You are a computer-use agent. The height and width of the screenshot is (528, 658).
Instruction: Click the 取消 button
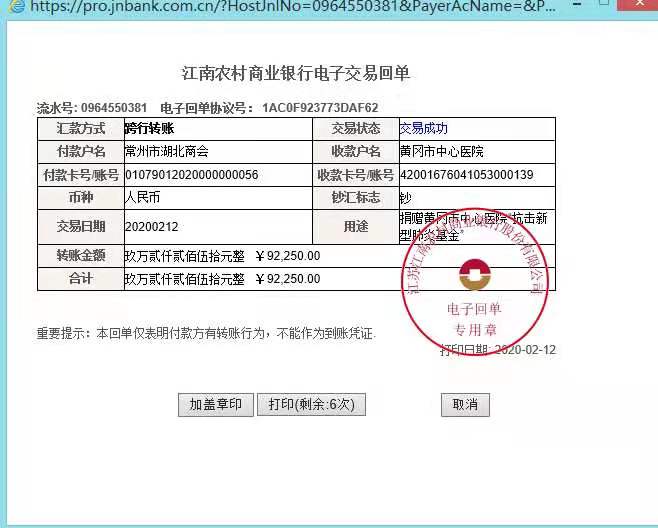click(465, 405)
